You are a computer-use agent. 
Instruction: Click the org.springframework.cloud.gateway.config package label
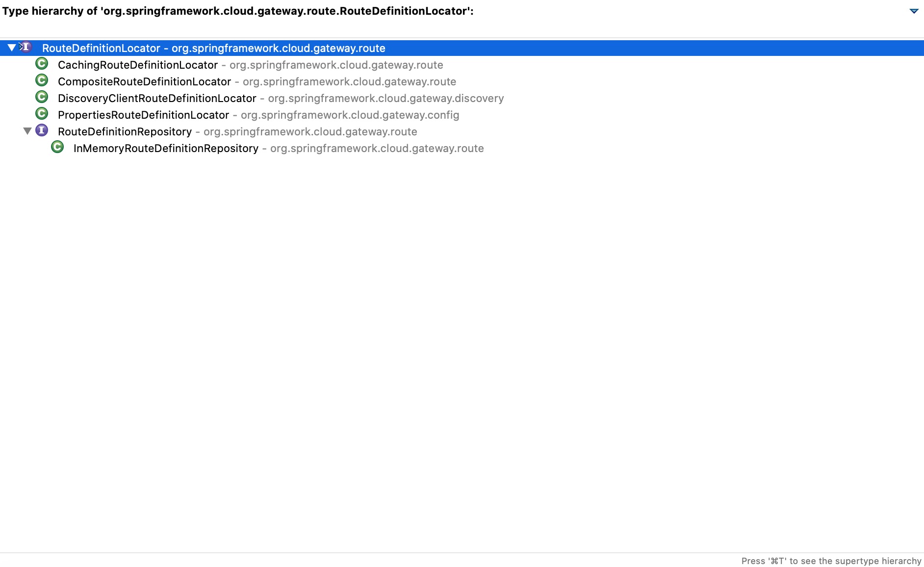(350, 115)
